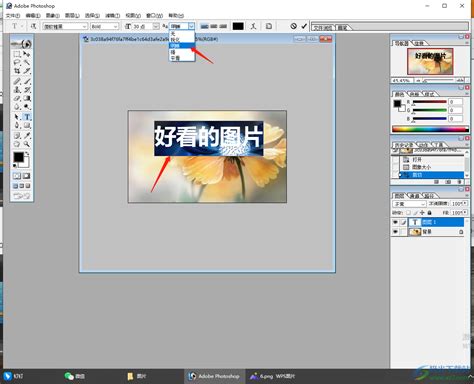
Task: Select the Move tool
Action: pyautogui.click(x=27, y=54)
